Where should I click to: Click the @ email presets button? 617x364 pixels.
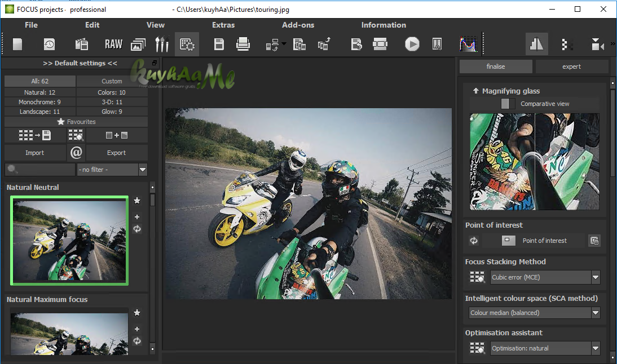pos(76,153)
